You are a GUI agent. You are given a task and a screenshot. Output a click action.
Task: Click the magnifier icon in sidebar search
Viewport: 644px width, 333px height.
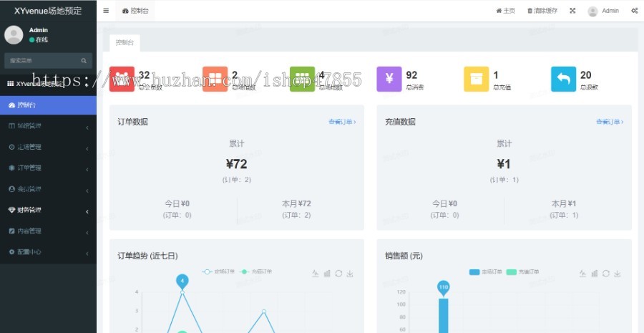[84, 60]
